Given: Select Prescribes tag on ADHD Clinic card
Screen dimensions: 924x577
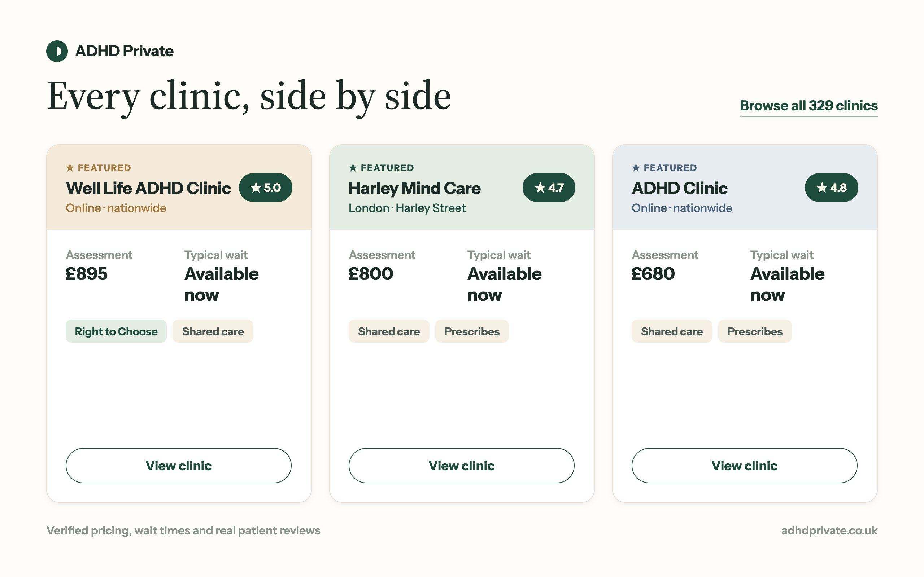Looking at the screenshot, I should pos(755,331).
